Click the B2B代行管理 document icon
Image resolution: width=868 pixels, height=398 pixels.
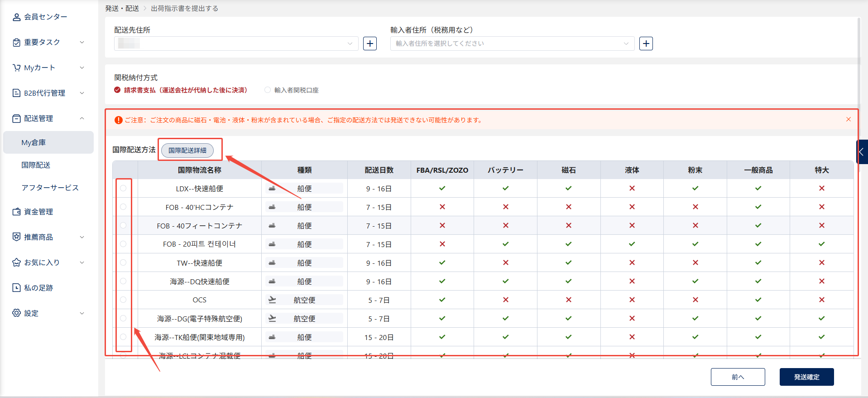pyautogui.click(x=17, y=93)
